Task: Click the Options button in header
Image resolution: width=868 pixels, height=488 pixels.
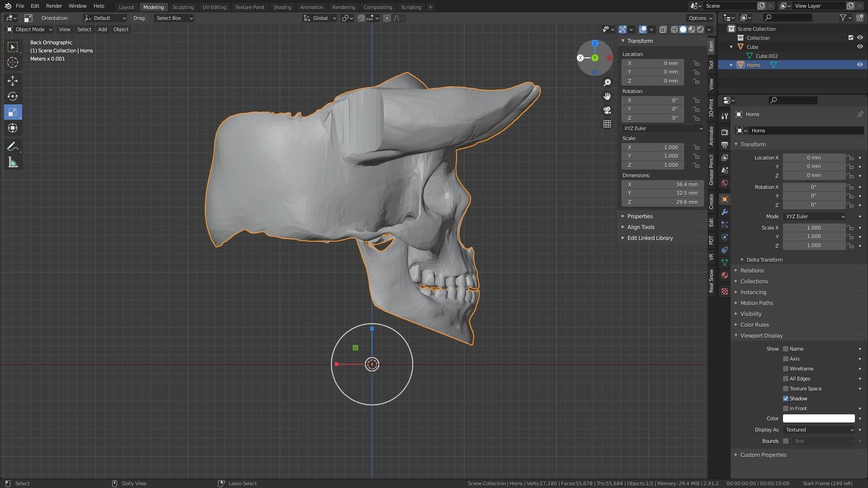Action: point(700,18)
